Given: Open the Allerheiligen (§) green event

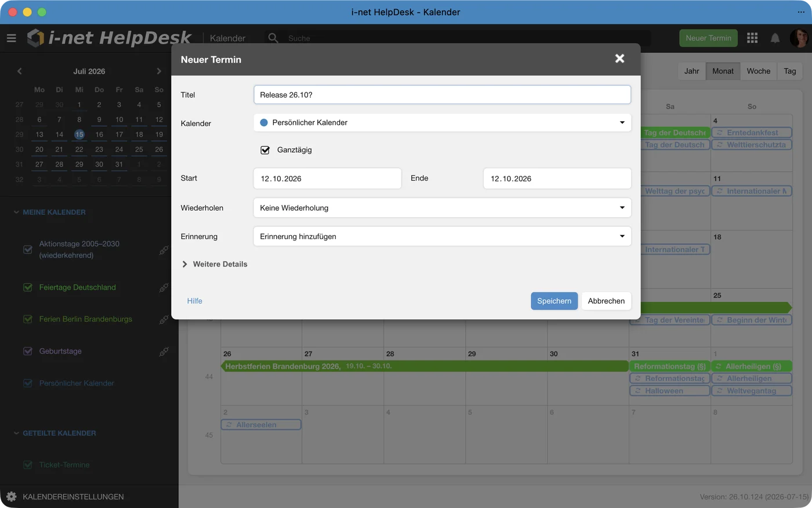Looking at the screenshot, I should (751, 366).
